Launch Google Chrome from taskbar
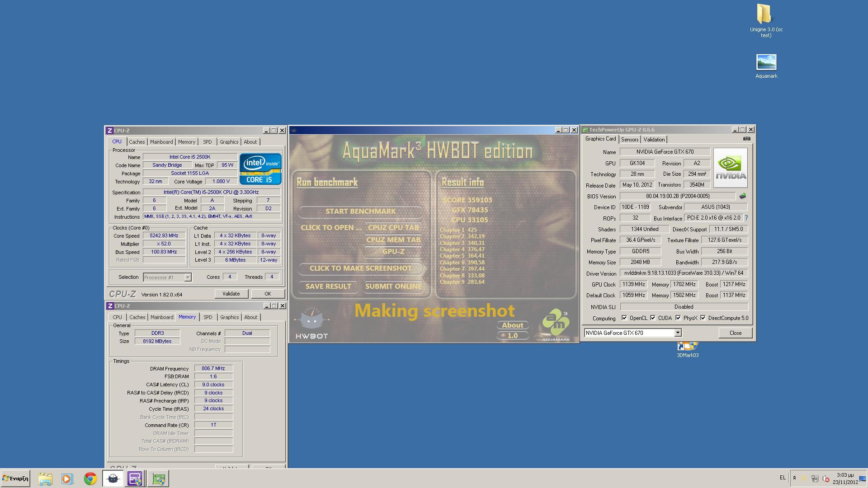The image size is (868, 488). (x=90, y=479)
